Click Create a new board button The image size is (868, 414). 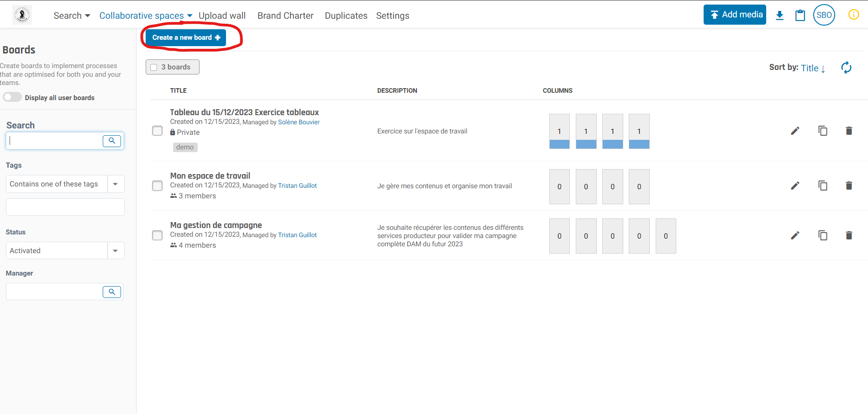click(186, 37)
